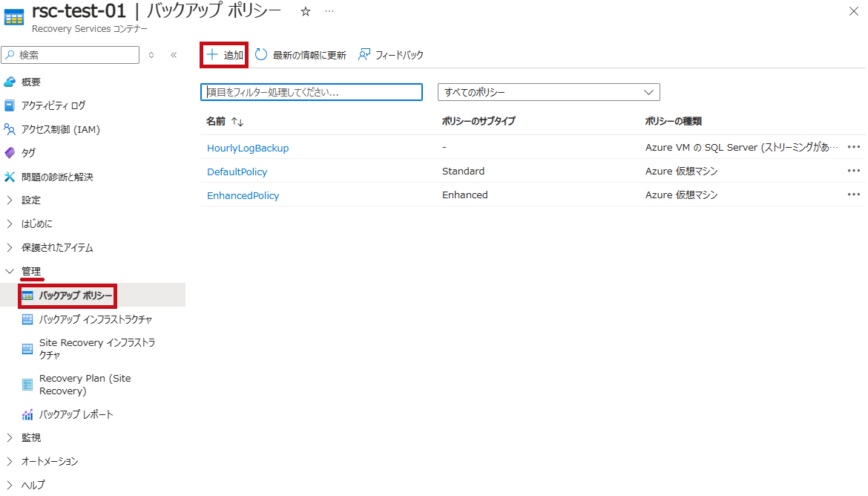Screen dimensions: 868x496
Task: Click the Recovery Plan (Site Recovery) icon
Action: click(27, 385)
